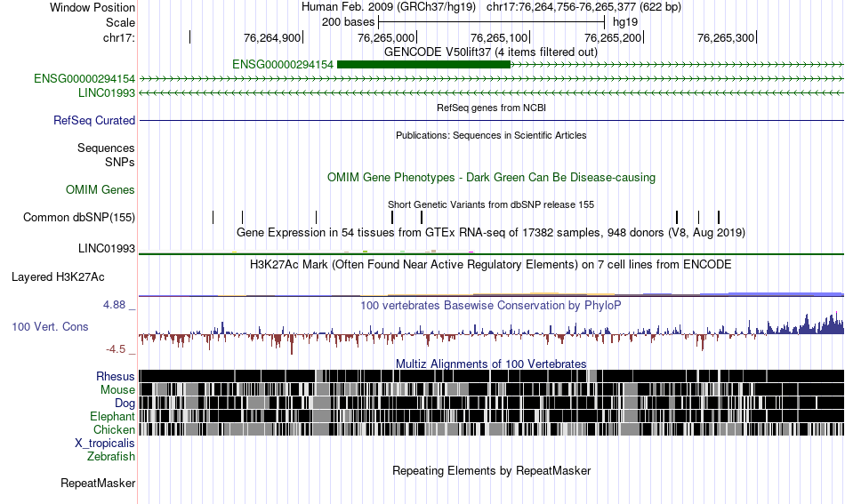Screen dimensions: 845x504
Task: Open the GTEx Gene Expression track title
Action: [x=491, y=233]
